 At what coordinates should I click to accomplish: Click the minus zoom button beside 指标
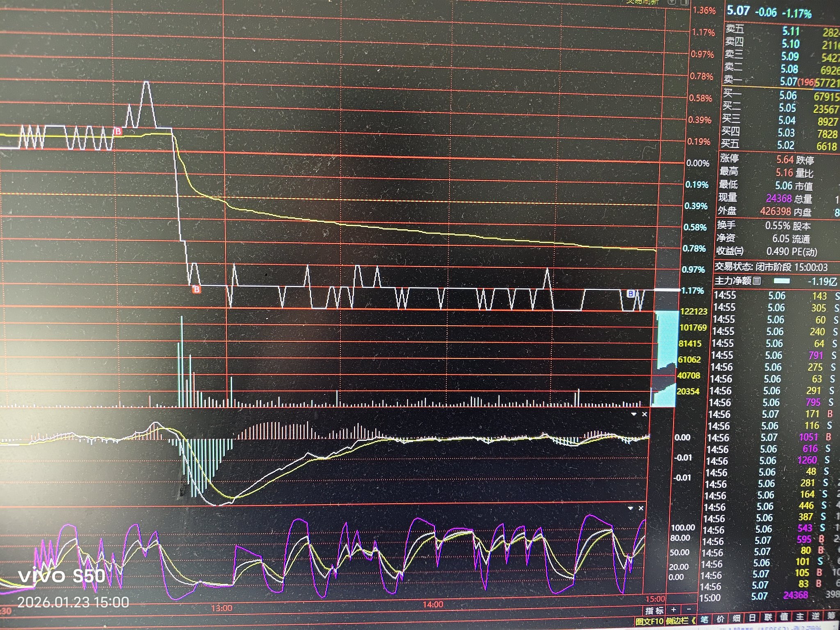(x=689, y=609)
